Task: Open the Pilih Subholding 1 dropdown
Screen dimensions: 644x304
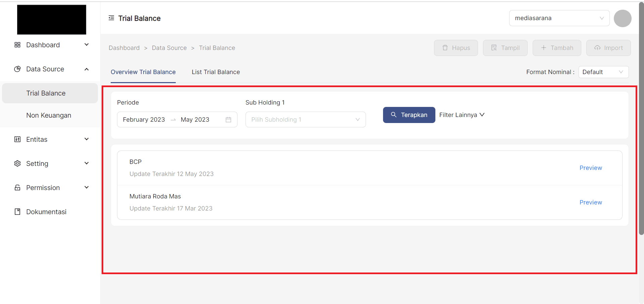Action: [x=305, y=120]
